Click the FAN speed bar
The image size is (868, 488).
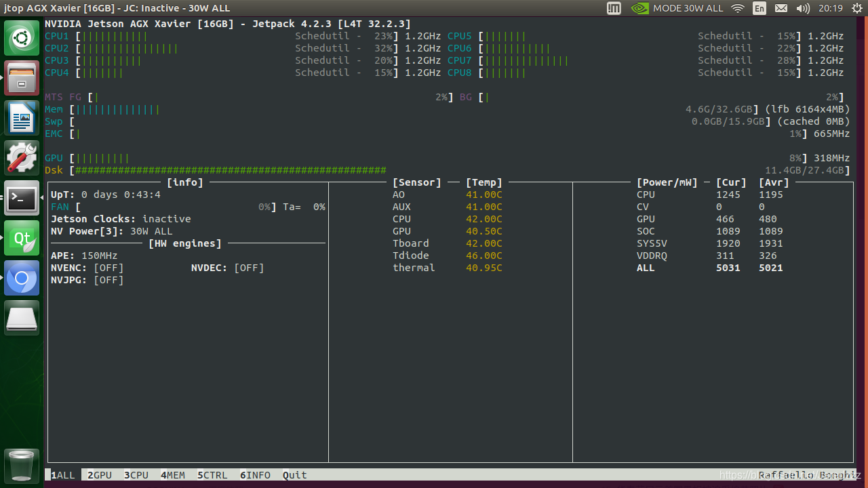(176, 207)
